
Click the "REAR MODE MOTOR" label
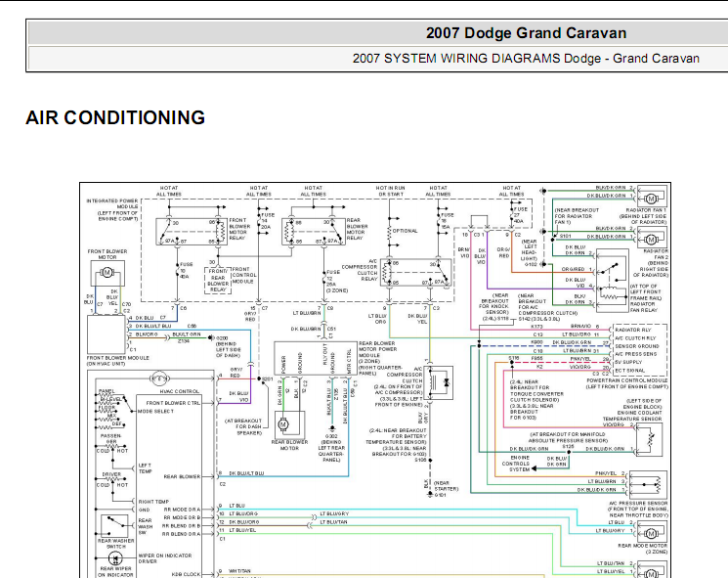pyautogui.click(x=642, y=546)
